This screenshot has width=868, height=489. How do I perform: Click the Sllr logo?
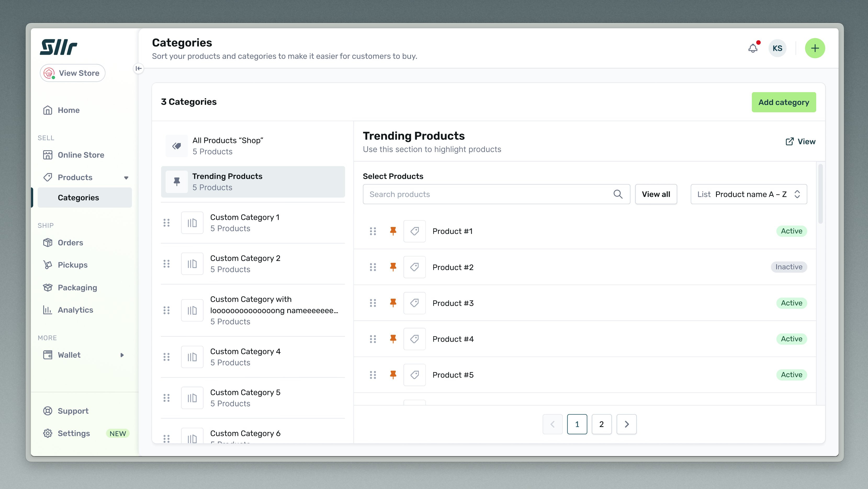(58, 47)
